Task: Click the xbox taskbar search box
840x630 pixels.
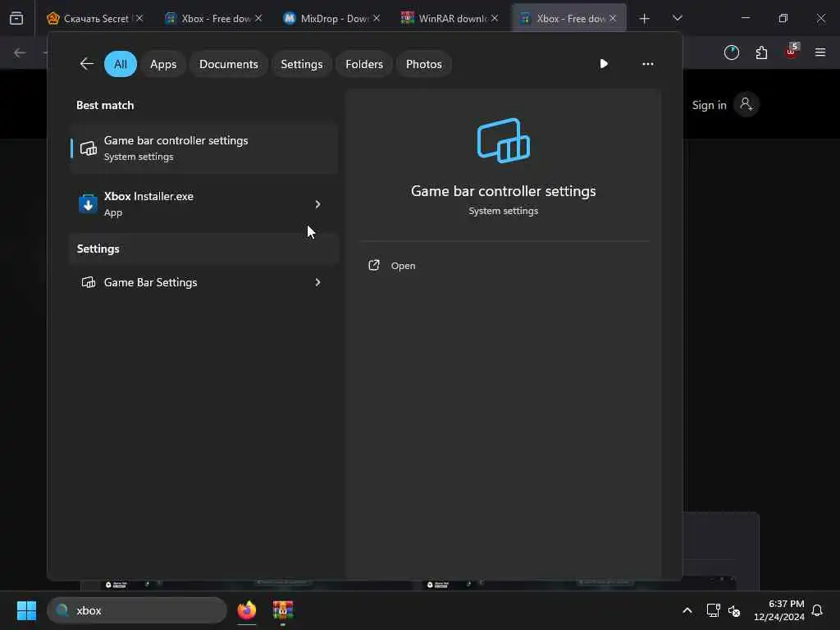Action: [x=137, y=610]
